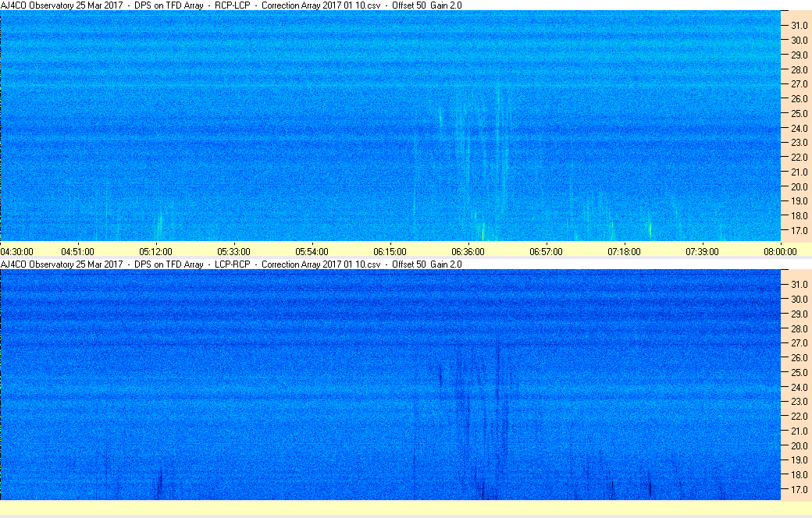Click 17.0 frequency label on RCP-LCP plot
The height and width of the screenshot is (518, 812).
pos(799,230)
